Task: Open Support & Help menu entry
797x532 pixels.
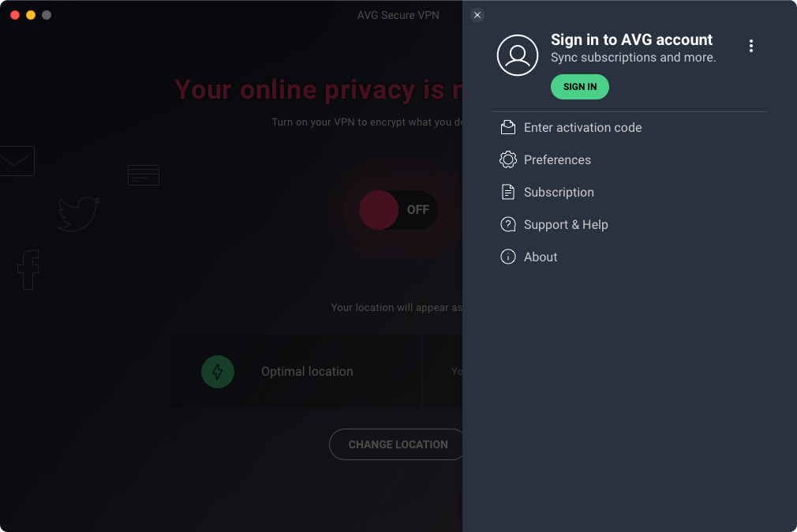Action: point(566,224)
